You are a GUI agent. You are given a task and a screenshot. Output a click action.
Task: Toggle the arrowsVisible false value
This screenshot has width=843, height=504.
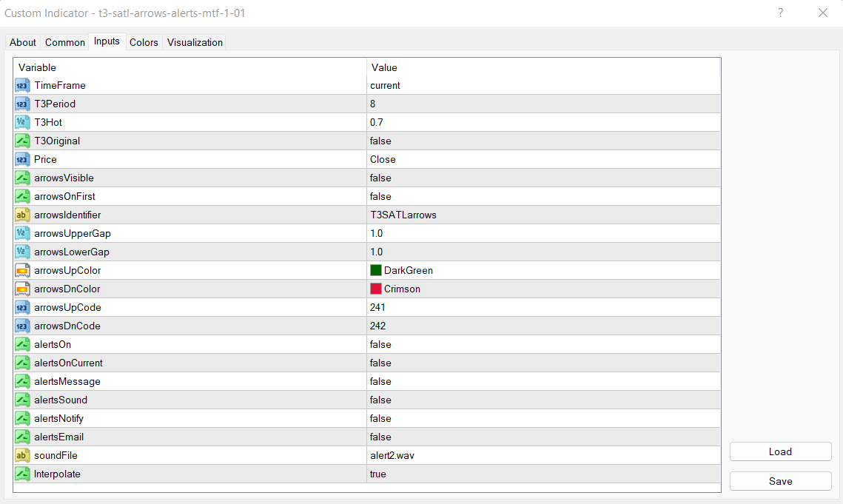pos(543,178)
